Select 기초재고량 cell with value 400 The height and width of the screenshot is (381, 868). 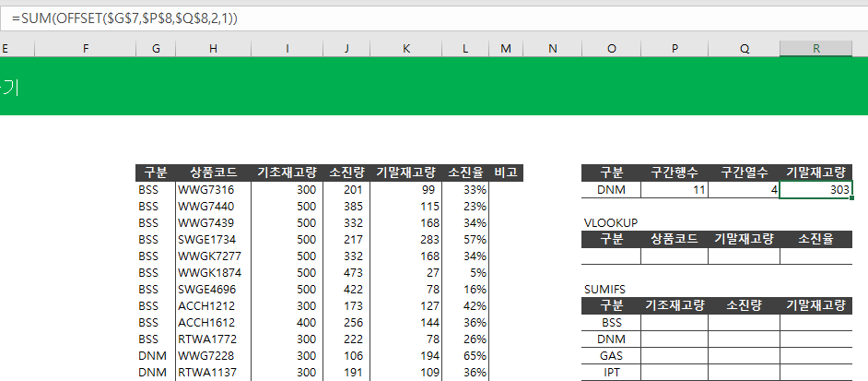[x=287, y=322]
